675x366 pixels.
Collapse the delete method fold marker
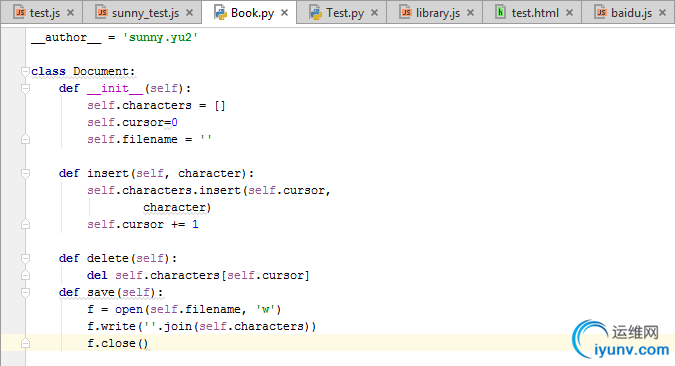pos(25,258)
